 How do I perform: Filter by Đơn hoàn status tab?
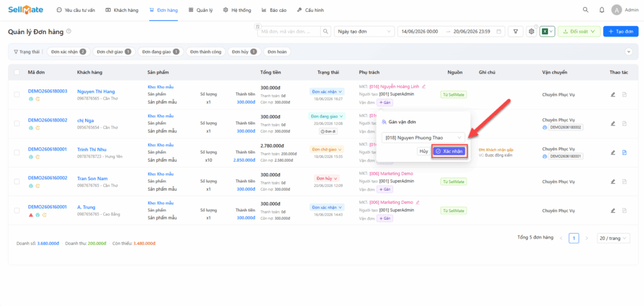[277, 52]
